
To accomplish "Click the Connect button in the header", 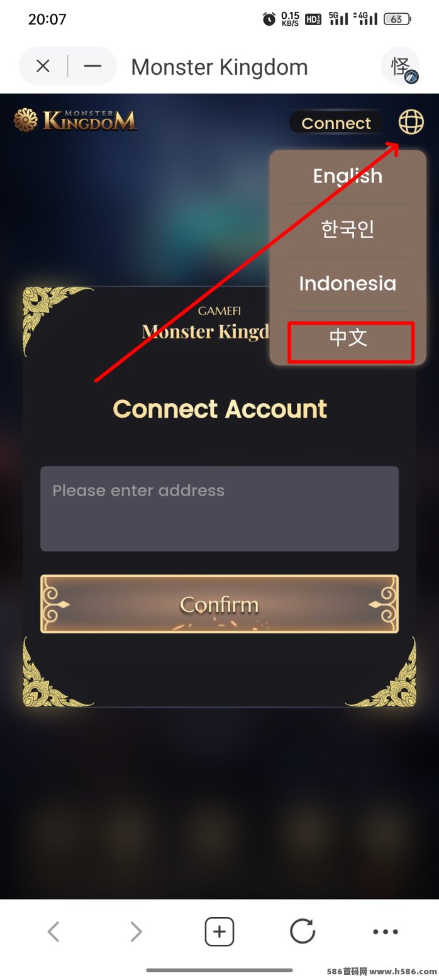I will click(336, 123).
